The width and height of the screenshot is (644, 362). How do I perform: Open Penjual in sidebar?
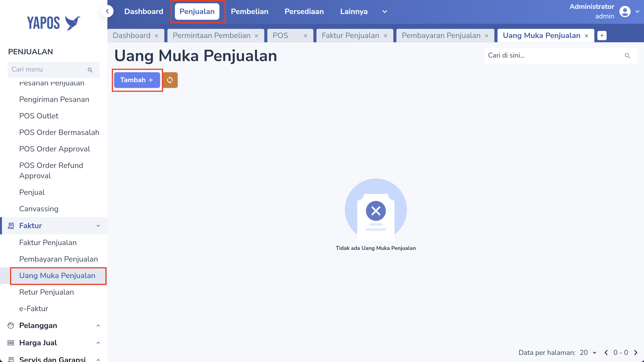(32, 192)
